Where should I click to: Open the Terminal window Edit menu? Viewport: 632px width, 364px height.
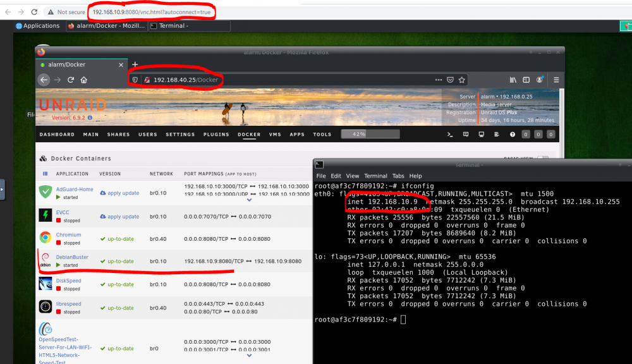(x=336, y=176)
